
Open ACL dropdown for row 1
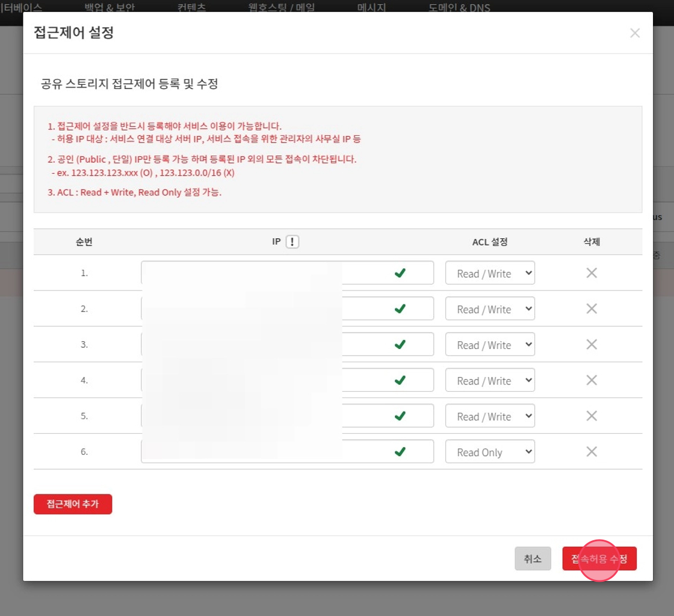[490, 273]
